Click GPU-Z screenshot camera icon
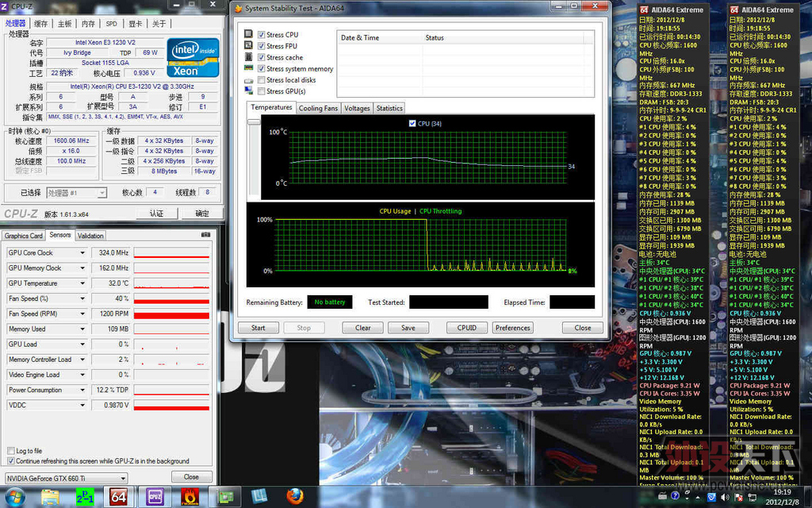The width and height of the screenshot is (812, 508). coord(205,235)
